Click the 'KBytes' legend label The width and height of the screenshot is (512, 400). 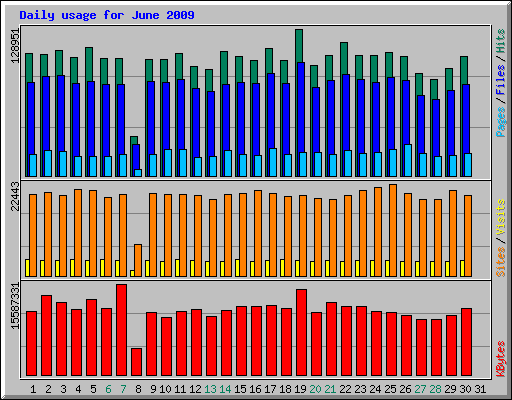(501, 359)
